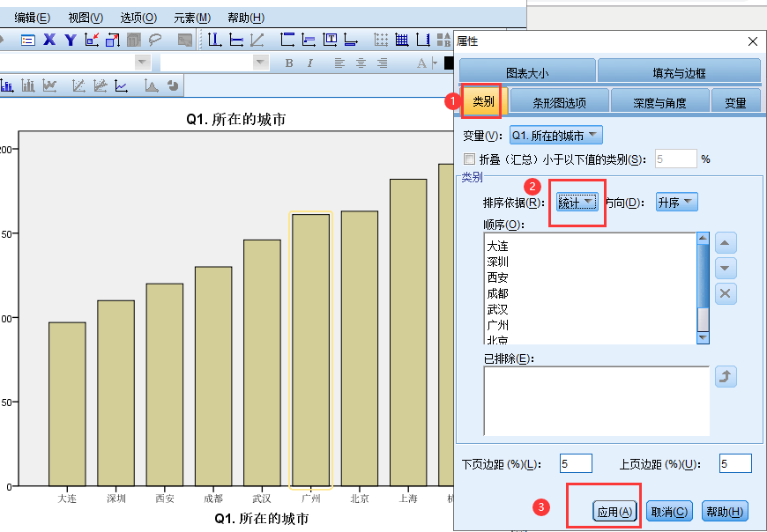Click the derived axis icon

[422, 40]
